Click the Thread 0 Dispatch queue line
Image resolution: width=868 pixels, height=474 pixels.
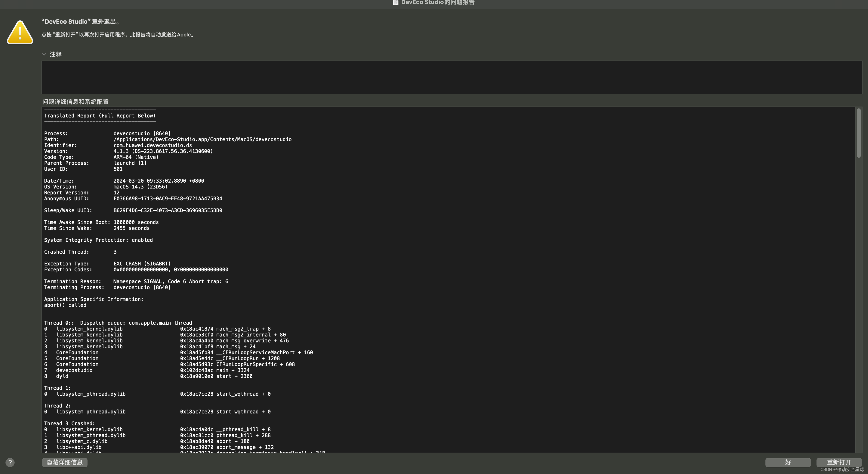coord(118,323)
